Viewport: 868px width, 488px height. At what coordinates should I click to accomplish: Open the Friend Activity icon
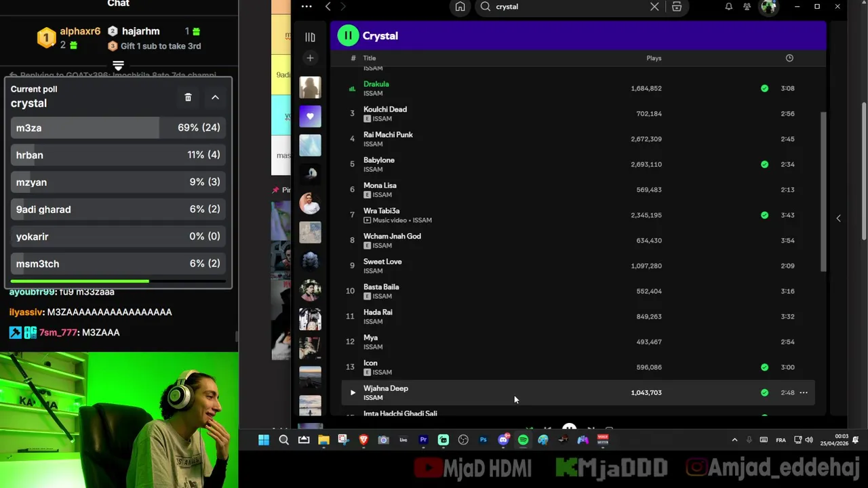tap(747, 7)
